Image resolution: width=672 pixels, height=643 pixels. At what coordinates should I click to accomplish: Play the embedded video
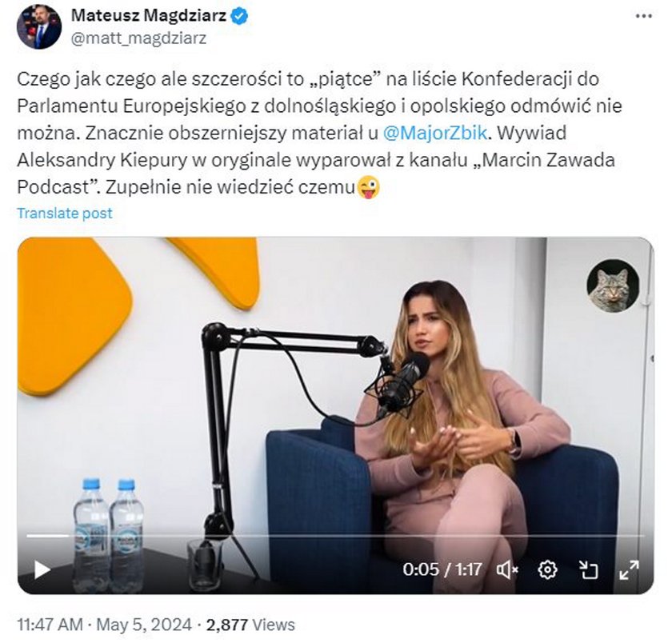coord(42,569)
